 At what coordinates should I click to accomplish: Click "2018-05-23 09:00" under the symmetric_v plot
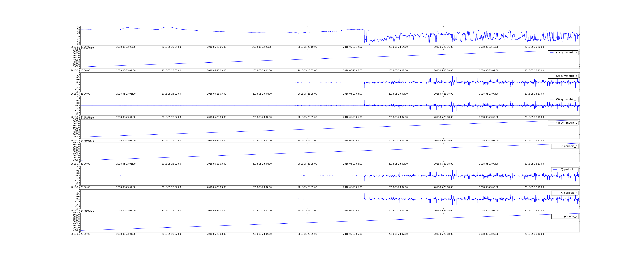point(489,140)
